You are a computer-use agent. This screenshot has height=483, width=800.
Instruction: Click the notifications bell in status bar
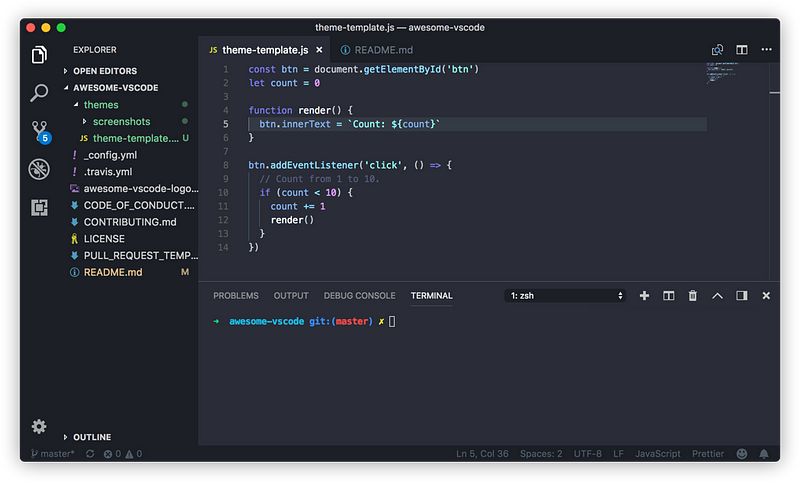[763, 454]
